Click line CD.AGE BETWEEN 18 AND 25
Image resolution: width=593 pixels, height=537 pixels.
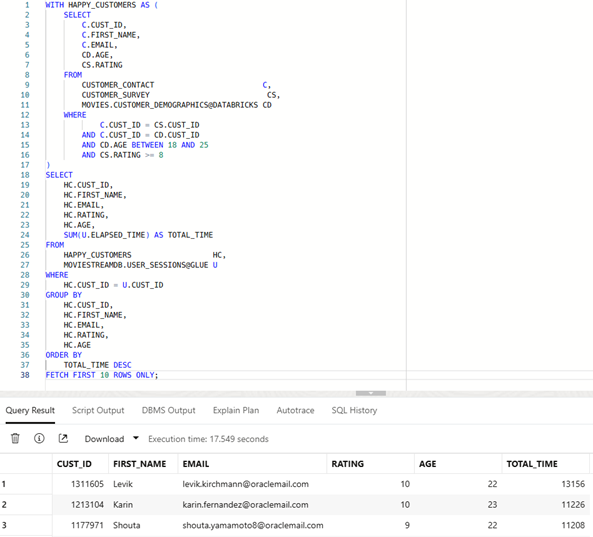click(x=145, y=145)
